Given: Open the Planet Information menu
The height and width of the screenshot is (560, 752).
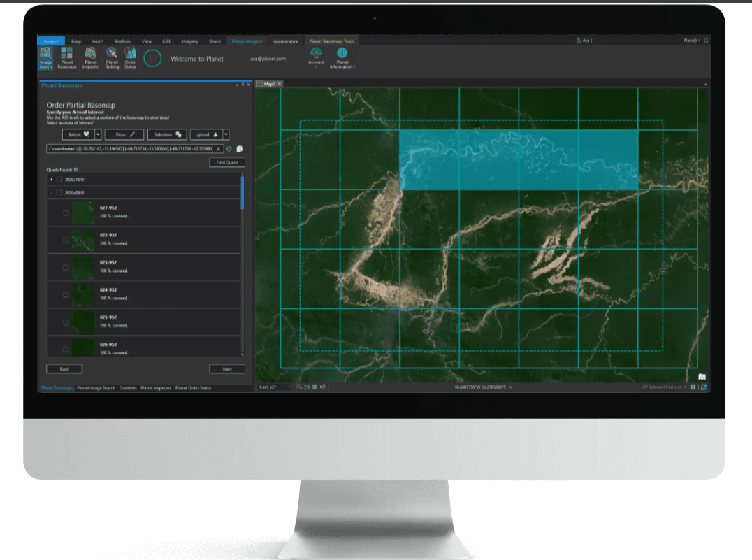Looking at the screenshot, I should tap(342, 58).
